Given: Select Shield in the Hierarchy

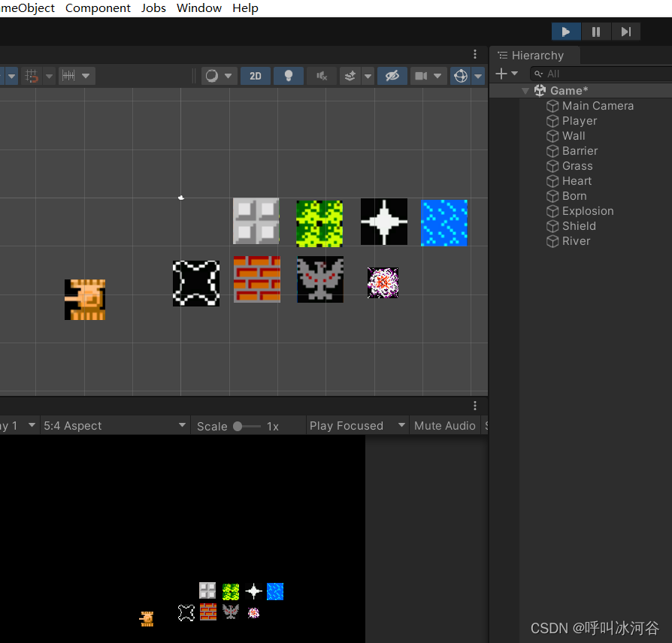Looking at the screenshot, I should (x=579, y=226).
